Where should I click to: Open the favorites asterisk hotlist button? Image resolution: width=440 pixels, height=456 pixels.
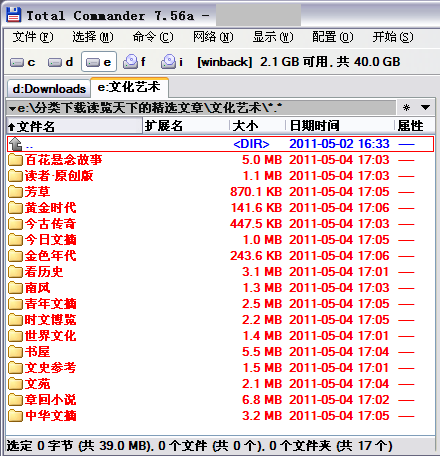pos(406,108)
